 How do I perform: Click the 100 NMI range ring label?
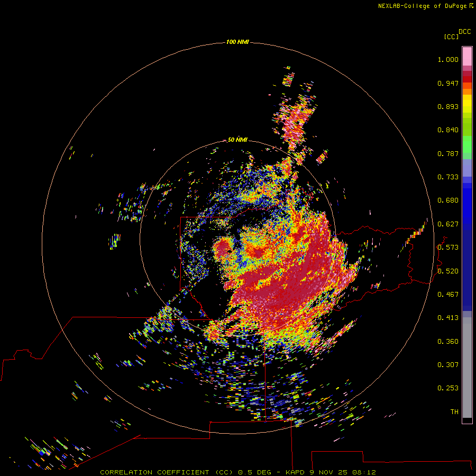[237, 42]
